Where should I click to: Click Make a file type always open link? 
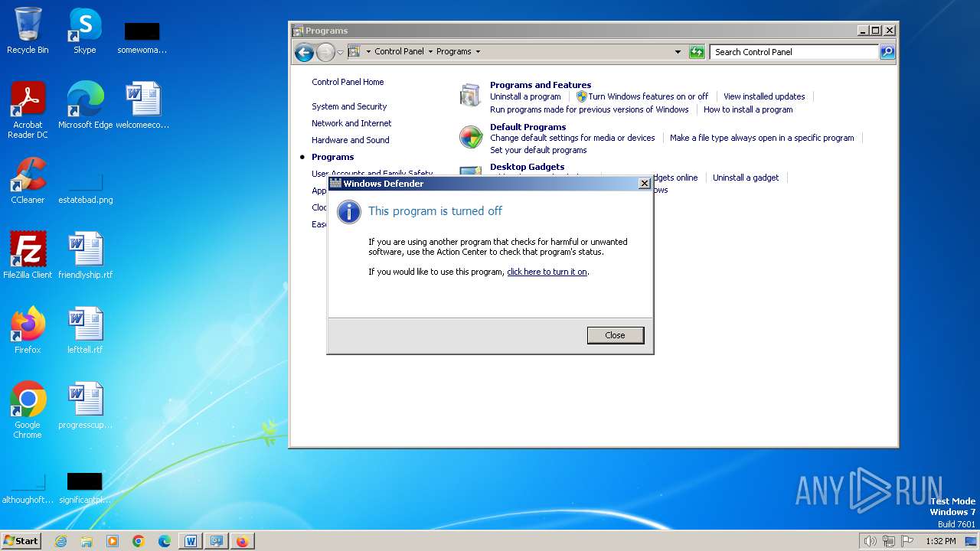coord(762,138)
